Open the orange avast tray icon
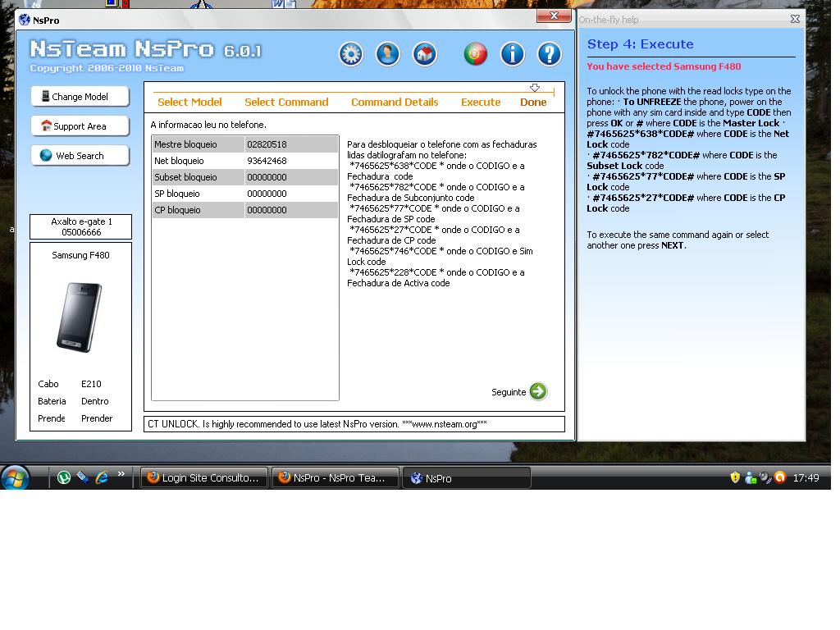This screenshot has width=840, height=630. point(781,477)
